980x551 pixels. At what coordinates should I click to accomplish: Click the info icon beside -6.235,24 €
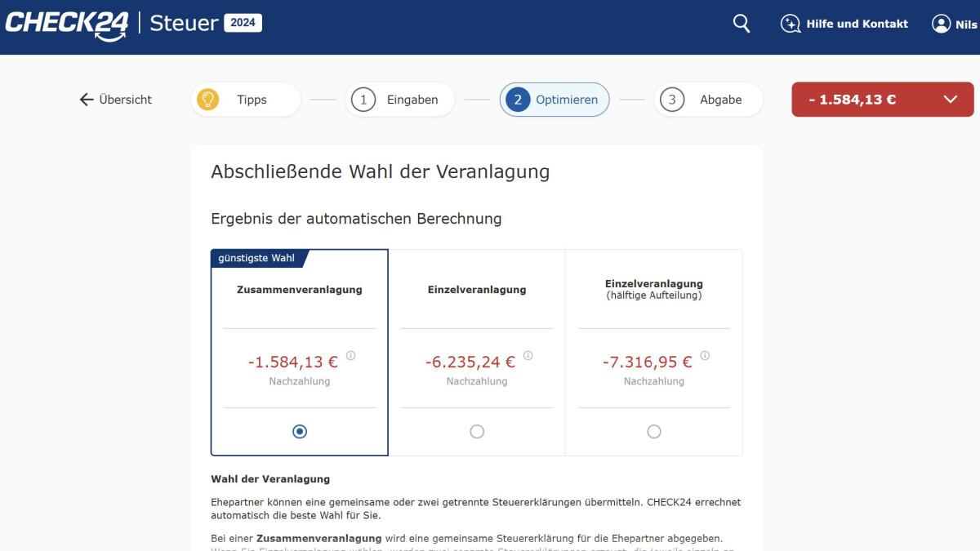528,356
